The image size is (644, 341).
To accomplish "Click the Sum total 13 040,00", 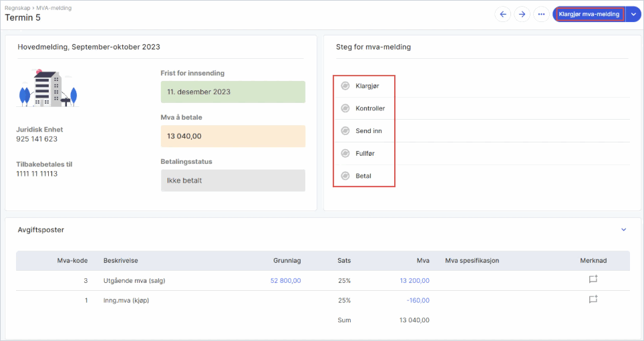I will (414, 320).
